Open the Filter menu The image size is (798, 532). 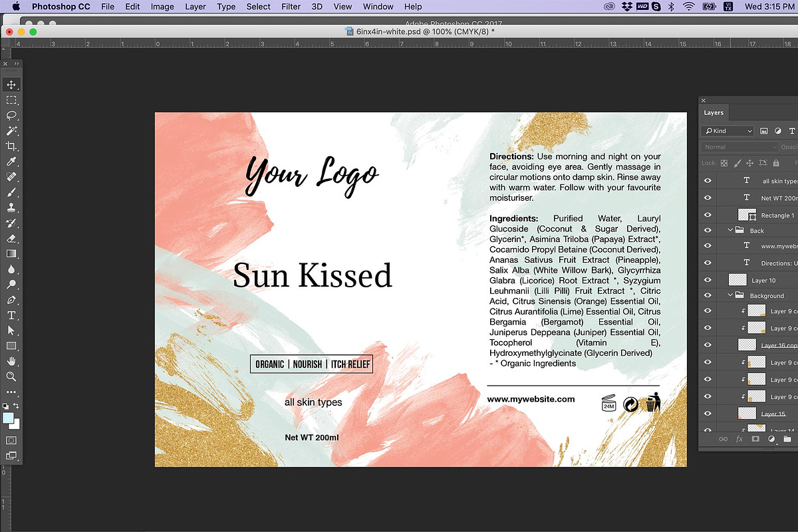tap(291, 7)
